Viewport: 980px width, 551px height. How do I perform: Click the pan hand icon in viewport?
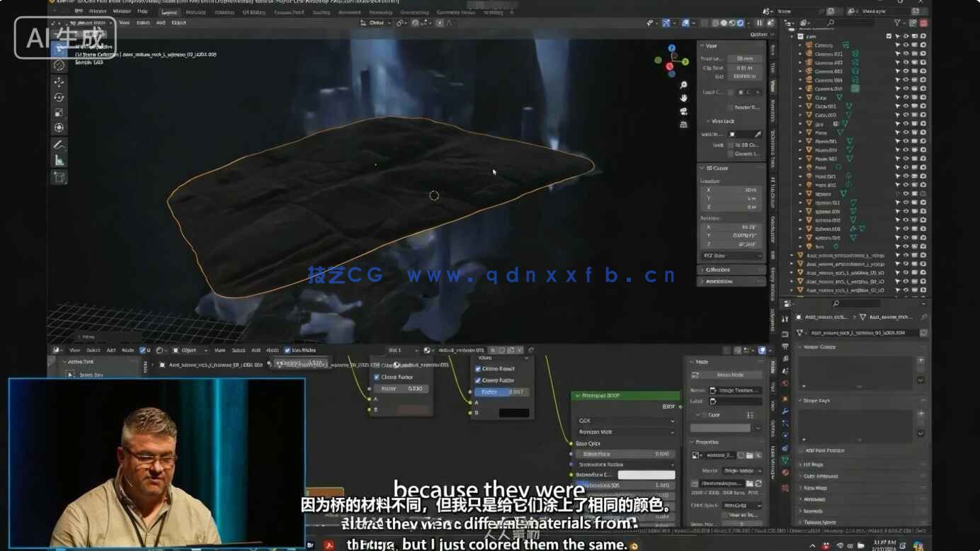tap(683, 98)
